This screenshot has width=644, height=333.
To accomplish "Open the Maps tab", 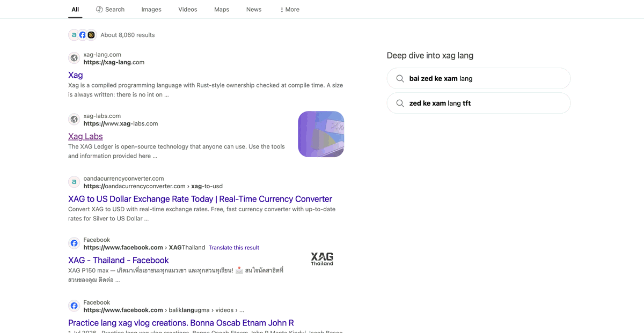I will click(x=222, y=9).
